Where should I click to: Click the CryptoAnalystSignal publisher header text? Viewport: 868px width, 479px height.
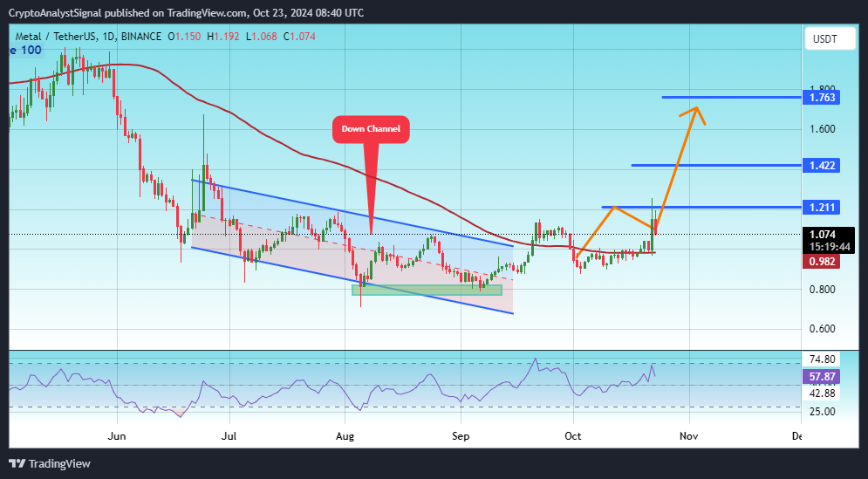[x=187, y=12]
